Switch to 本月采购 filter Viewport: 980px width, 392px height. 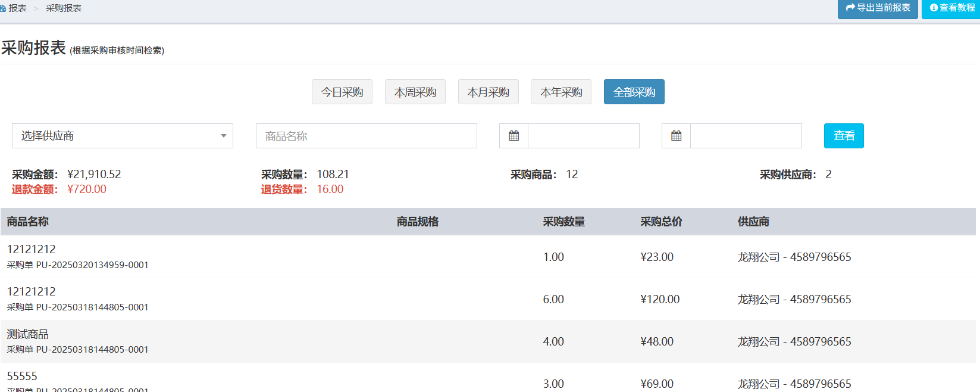(488, 92)
